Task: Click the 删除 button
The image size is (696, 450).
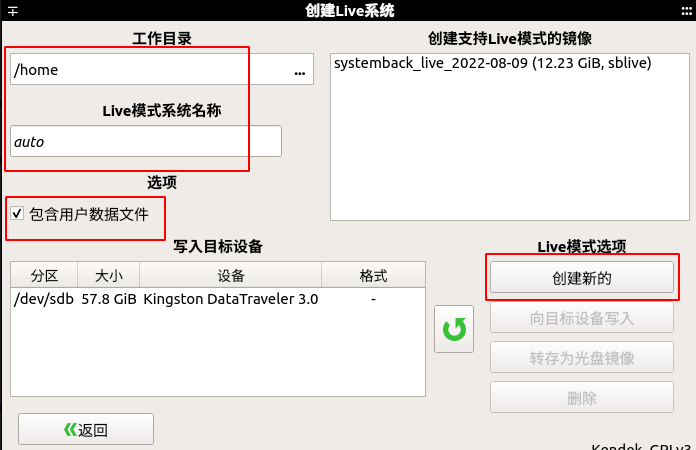Action: pyautogui.click(x=581, y=397)
